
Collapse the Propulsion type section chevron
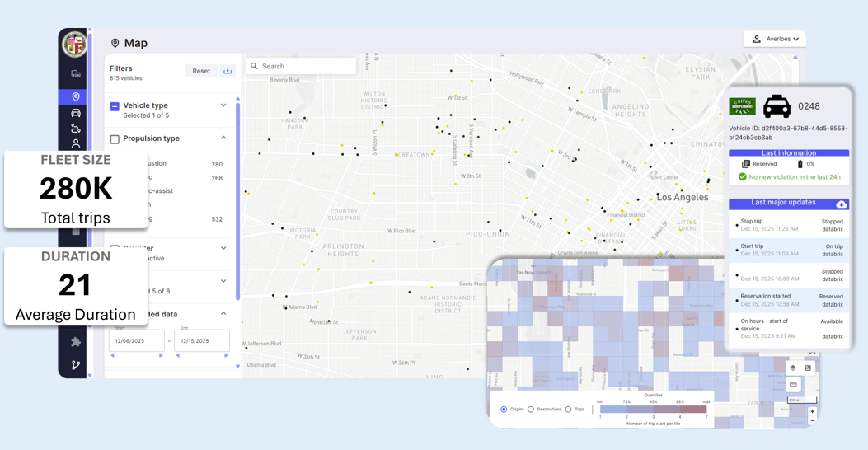pyautogui.click(x=223, y=138)
